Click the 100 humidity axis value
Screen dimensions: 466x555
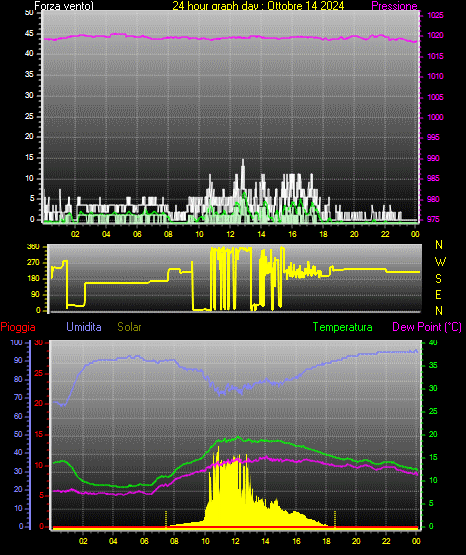tap(16, 342)
